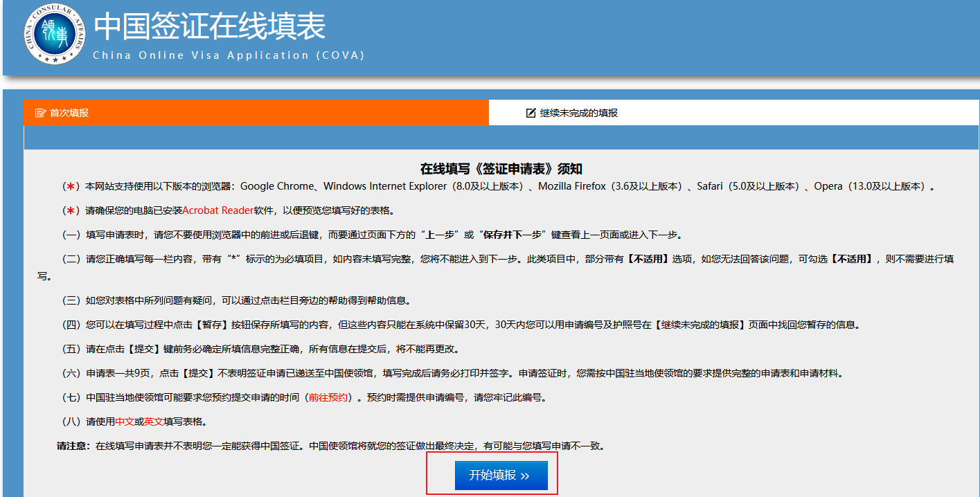Click the 中国签证在线填表 page title
Image resolution: width=980 pixels, height=497 pixels.
click(209, 26)
